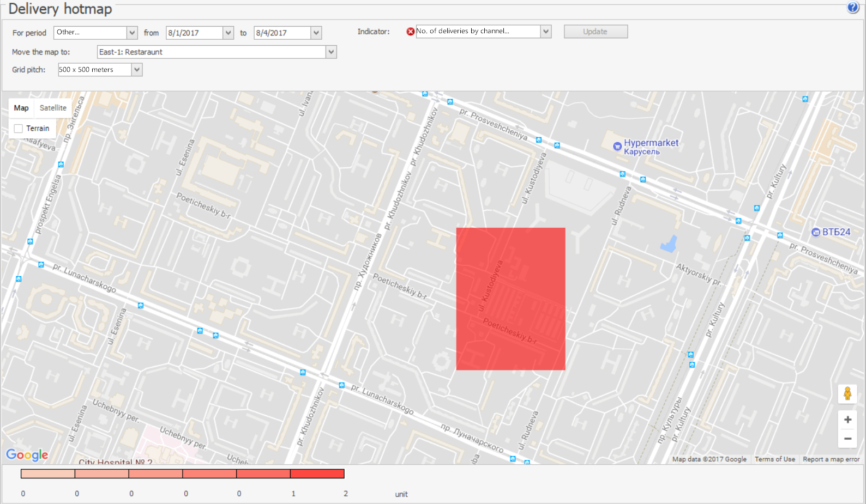Zoom in the map with plus
This screenshot has height=504, width=866.
coord(847,420)
